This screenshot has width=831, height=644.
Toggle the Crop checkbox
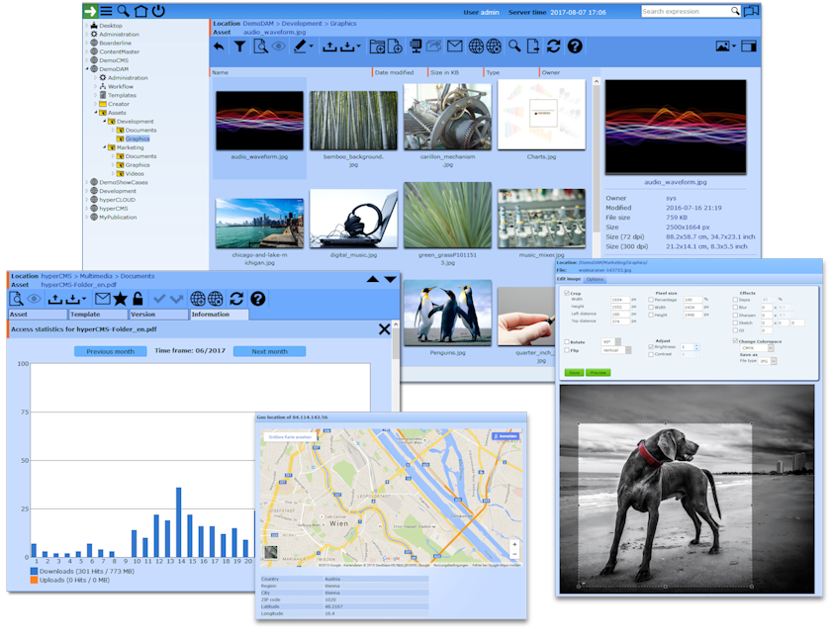pos(567,293)
